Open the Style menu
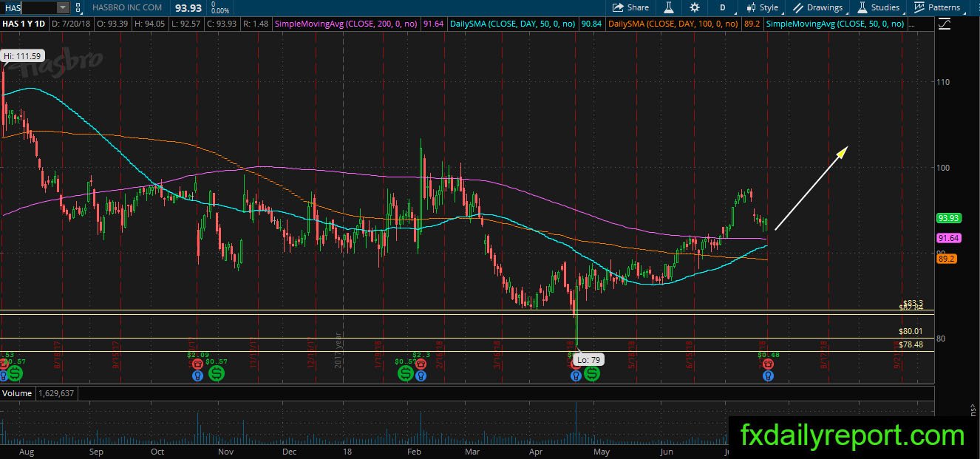The image size is (980, 459). (762, 7)
